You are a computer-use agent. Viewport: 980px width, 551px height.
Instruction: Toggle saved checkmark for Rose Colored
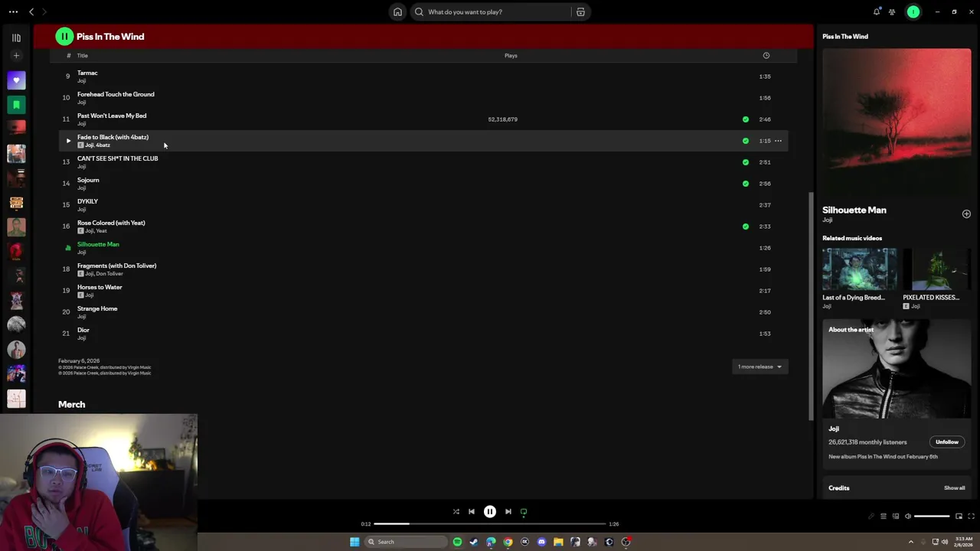[x=746, y=227]
